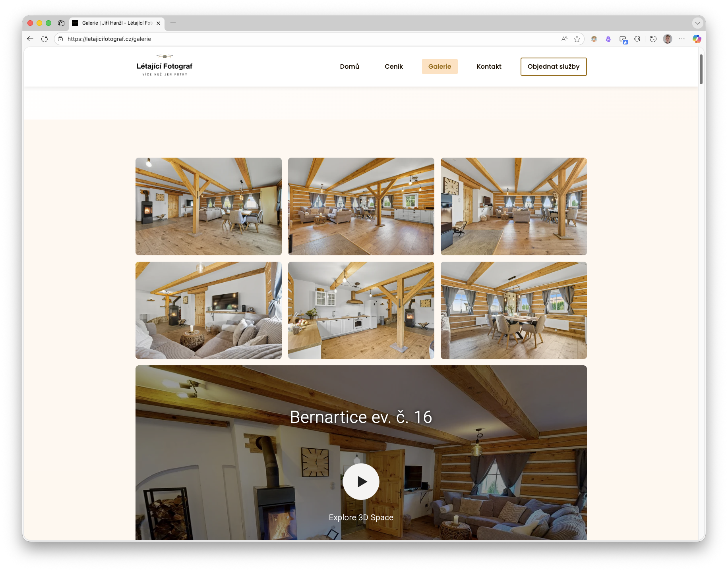The width and height of the screenshot is (728, 571).
Task: Go back to the previous page
Action: (30, 39)
